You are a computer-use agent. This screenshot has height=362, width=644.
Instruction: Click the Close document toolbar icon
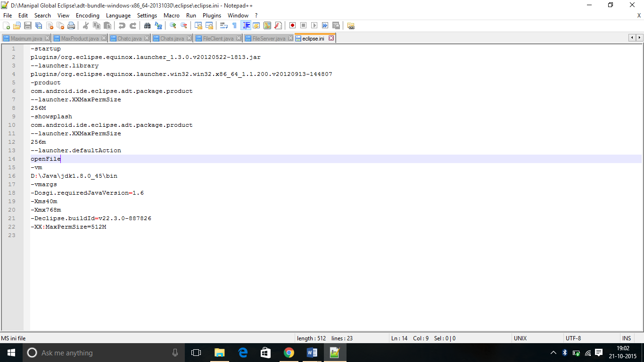(x=50, y=25)
